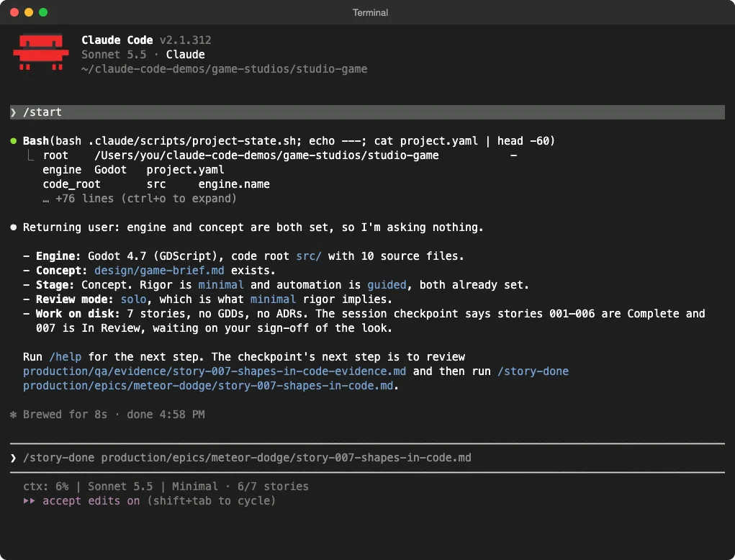Open 'production/epics/meteor-dodge/story-007-shapes-in-code.md' link in the reply

207,386
